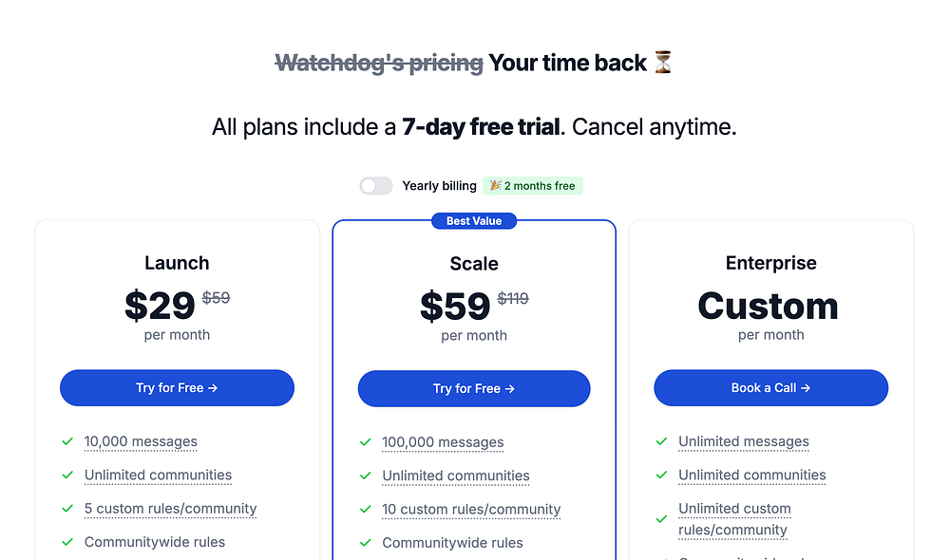Click the Best Value badge

coord(474,220)
